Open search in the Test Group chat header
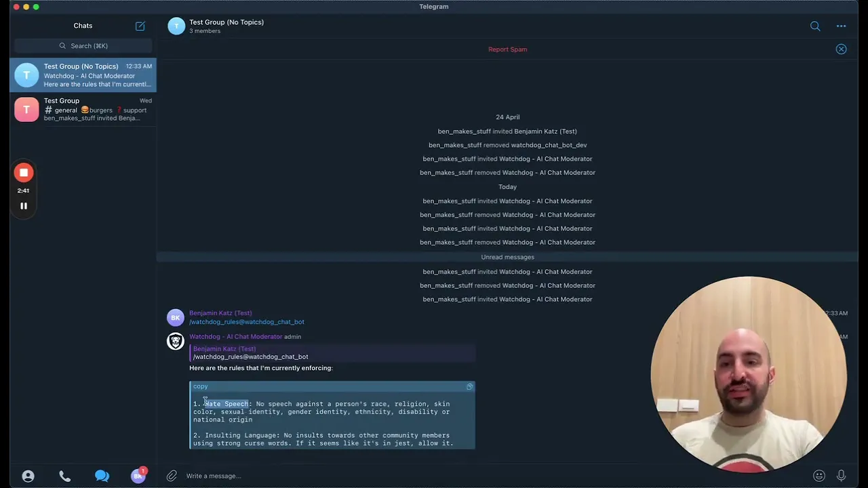This screenshot has width=868, height=488. [815, 26]
